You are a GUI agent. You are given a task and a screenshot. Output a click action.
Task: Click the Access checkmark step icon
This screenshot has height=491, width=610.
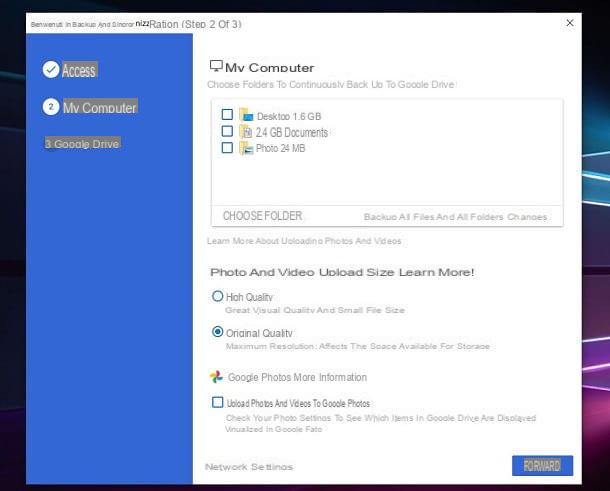(x=51, y=70)
